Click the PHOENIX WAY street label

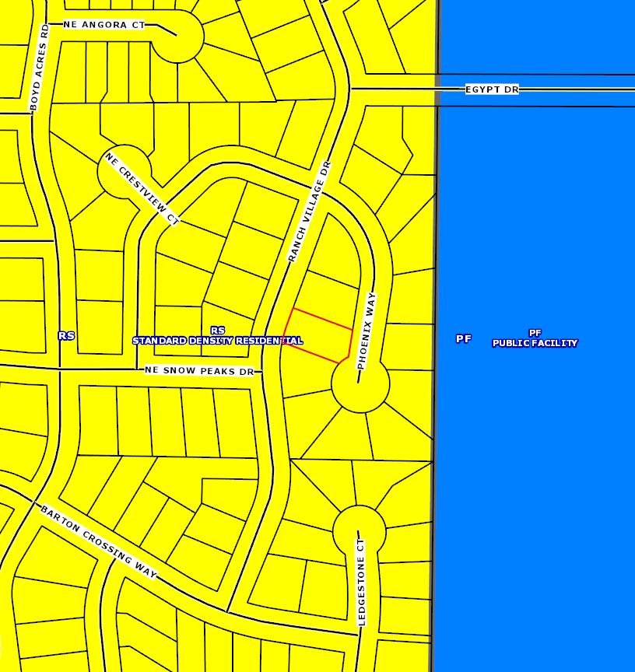[367, 331]
